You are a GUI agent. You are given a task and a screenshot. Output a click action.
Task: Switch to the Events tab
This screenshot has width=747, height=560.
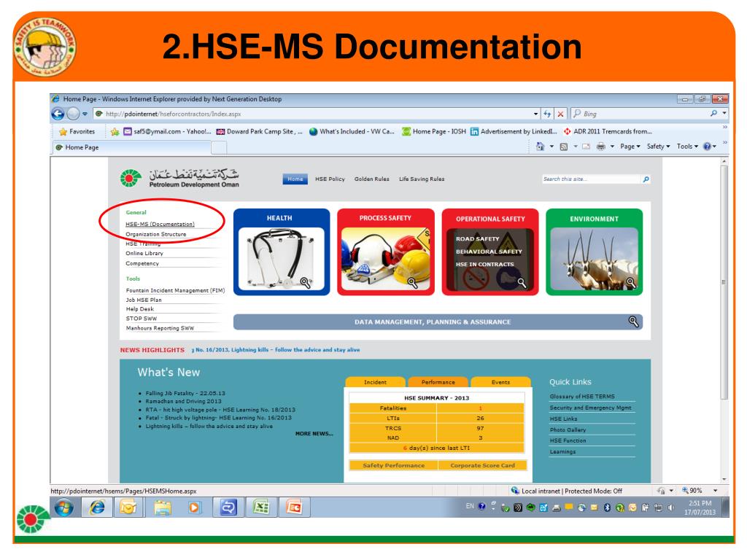tap(500, 382)
